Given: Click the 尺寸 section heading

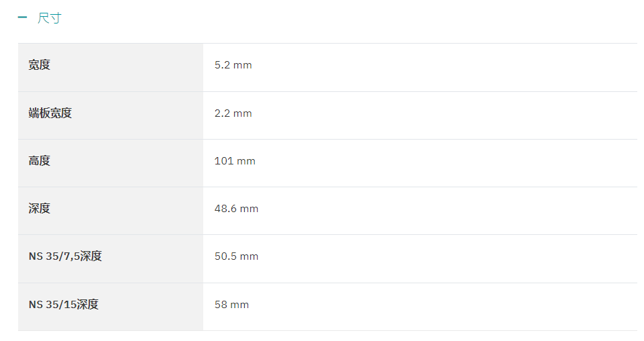Looking at the screenshot, I should click(49, 18).
